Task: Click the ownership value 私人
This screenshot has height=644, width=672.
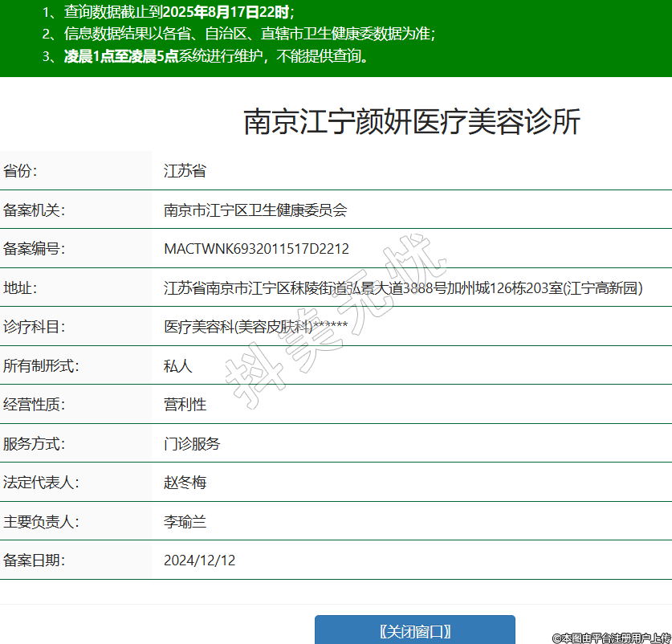Action: (177, 366)
